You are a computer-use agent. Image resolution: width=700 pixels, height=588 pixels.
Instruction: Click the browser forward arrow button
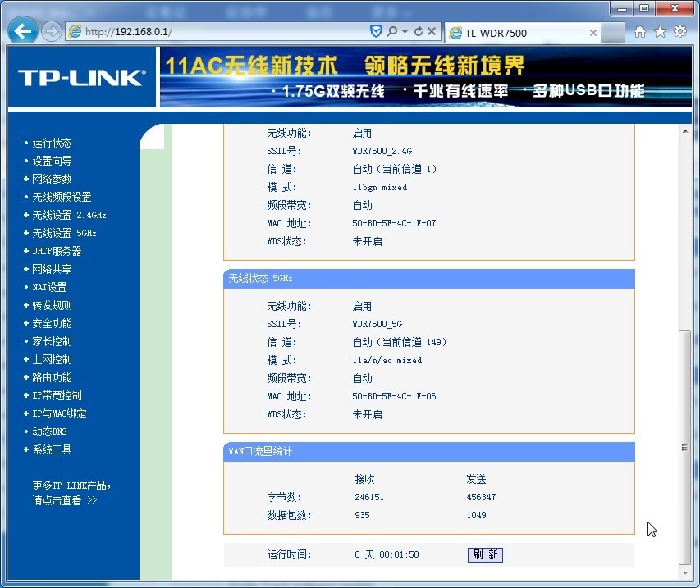tap(52, 32)
